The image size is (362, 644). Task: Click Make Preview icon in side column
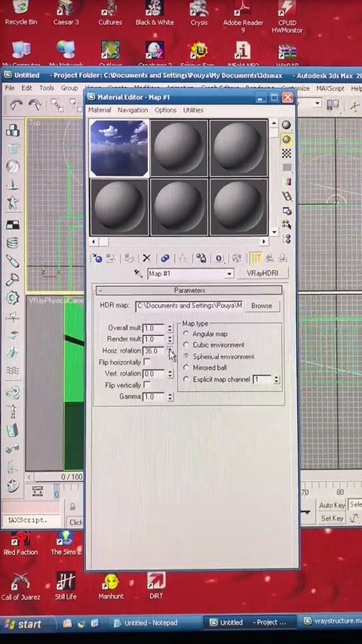coord(287,196)
